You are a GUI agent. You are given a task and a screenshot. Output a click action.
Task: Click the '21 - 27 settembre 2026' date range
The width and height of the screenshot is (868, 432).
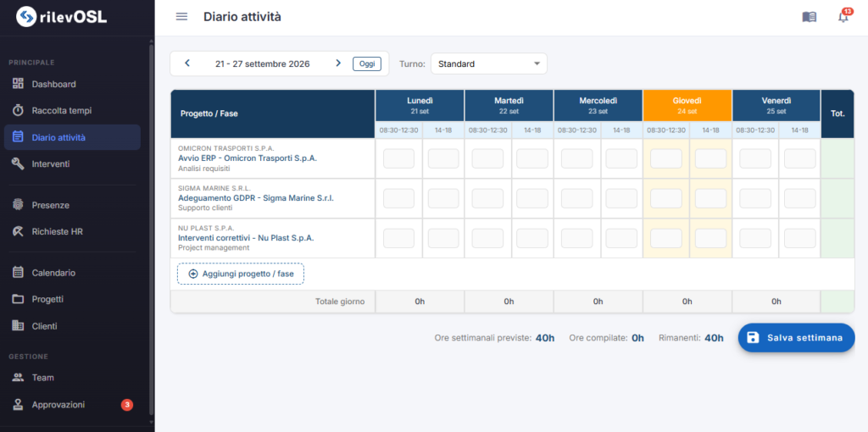(263, 64)
